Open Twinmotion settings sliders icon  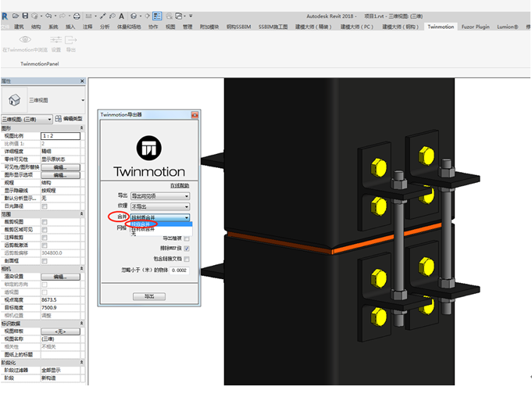pos(56,40)
